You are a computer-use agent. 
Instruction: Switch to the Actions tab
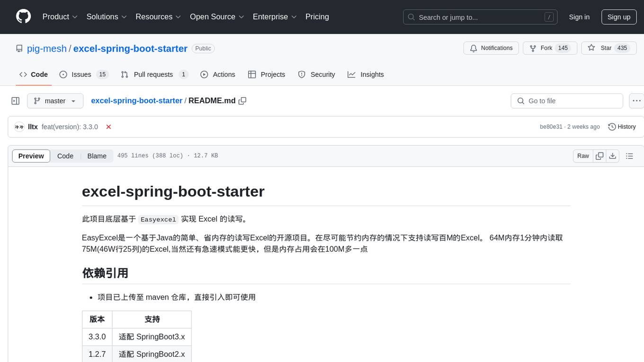pyautogui.click(x=218, y=74)
